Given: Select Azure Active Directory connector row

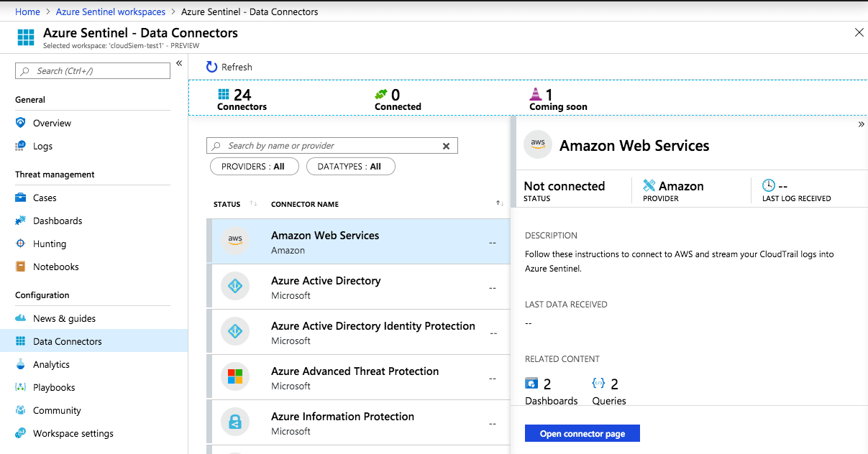Looking at the screenshot, I should (358, 287).
